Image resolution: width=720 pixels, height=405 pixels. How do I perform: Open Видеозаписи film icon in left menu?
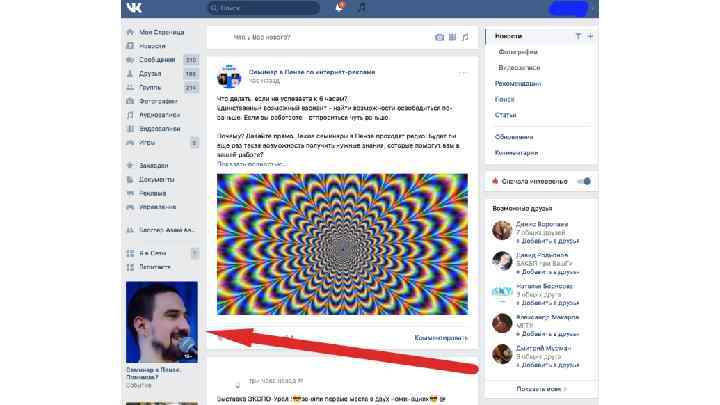coord(130,129)
